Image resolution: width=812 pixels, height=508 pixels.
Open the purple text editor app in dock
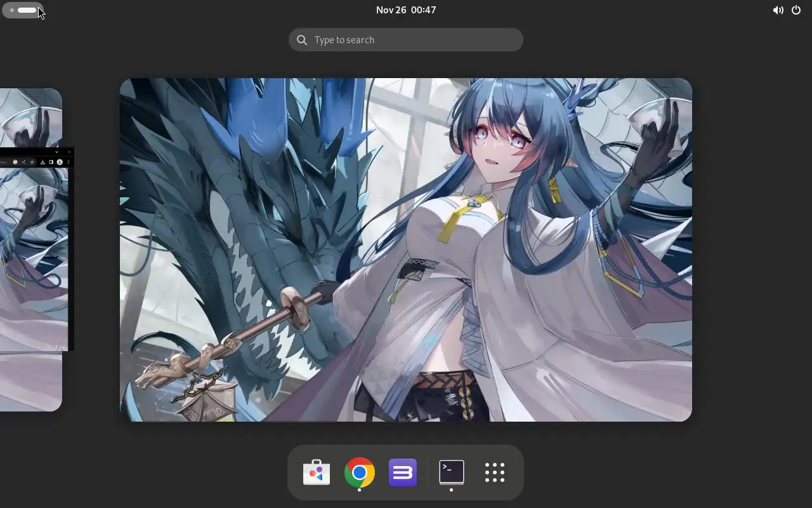click(403, 472)
